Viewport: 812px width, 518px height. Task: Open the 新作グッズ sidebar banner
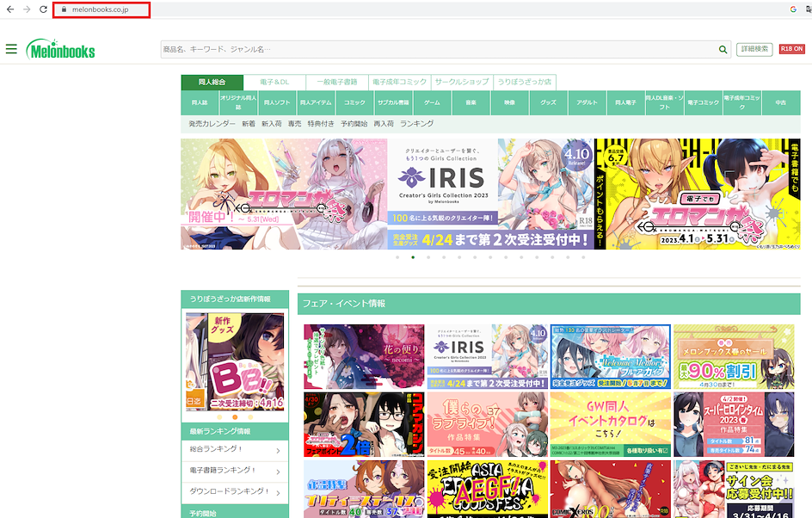235,361
